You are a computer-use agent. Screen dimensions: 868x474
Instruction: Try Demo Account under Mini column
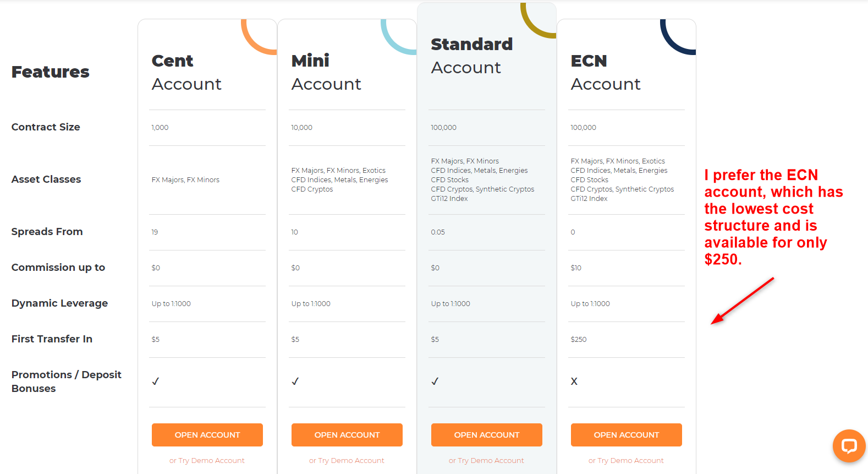click(347, 461)
